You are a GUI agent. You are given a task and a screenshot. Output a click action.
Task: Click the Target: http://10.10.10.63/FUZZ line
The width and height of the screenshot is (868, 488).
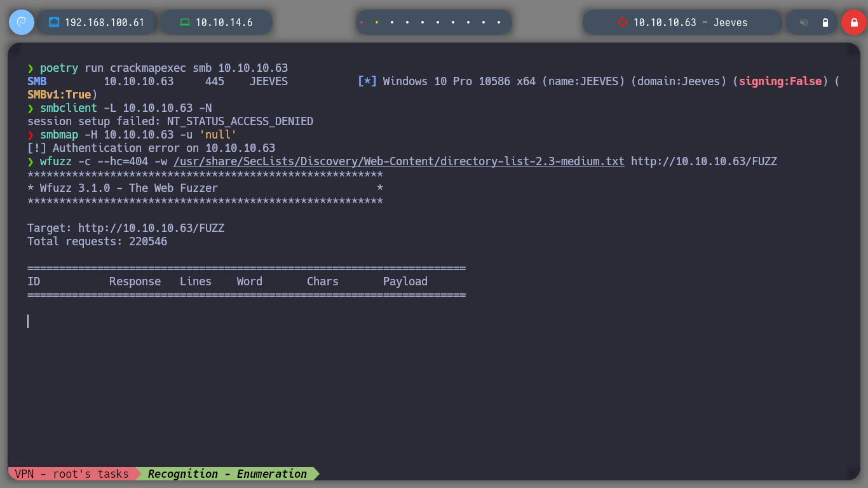(126, 228)
